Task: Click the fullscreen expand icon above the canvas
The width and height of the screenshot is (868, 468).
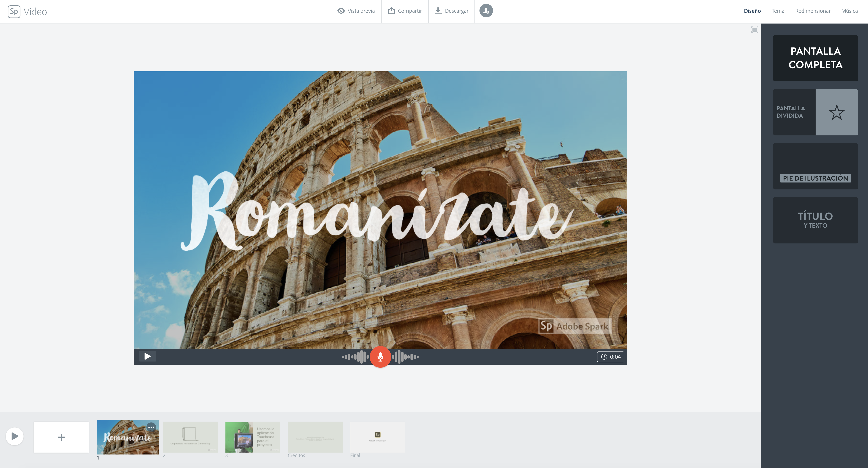Action: [x=754, y=30]
